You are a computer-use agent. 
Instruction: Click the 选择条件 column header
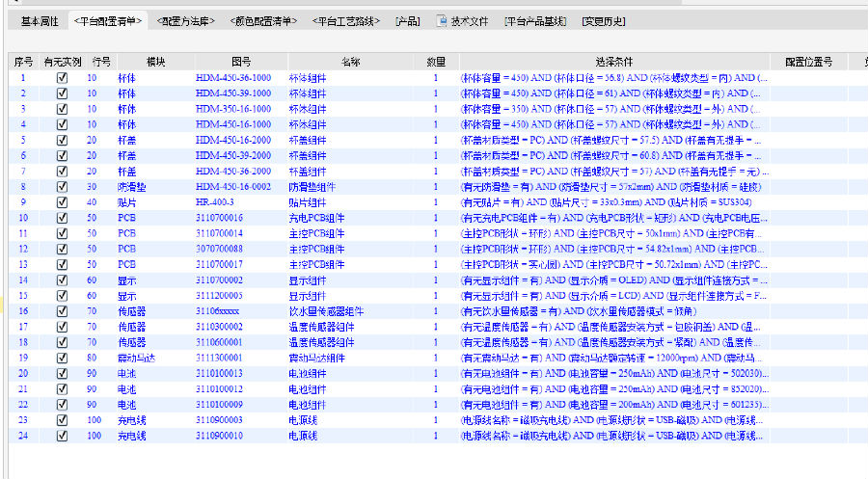coord(614,62)
